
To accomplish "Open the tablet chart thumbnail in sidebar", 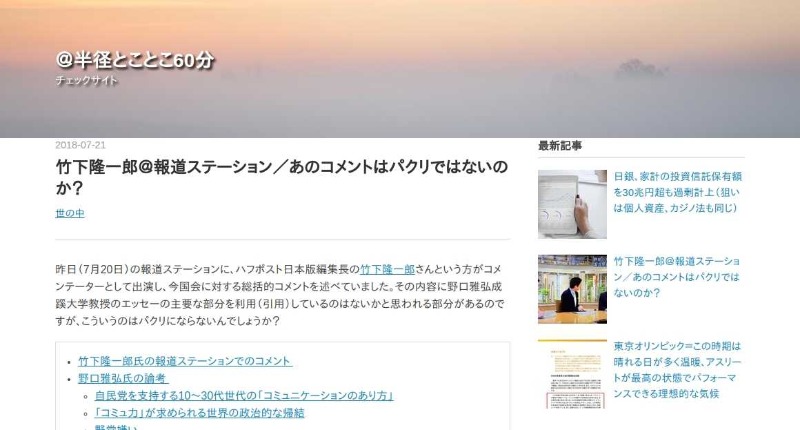I will [572, 204].
